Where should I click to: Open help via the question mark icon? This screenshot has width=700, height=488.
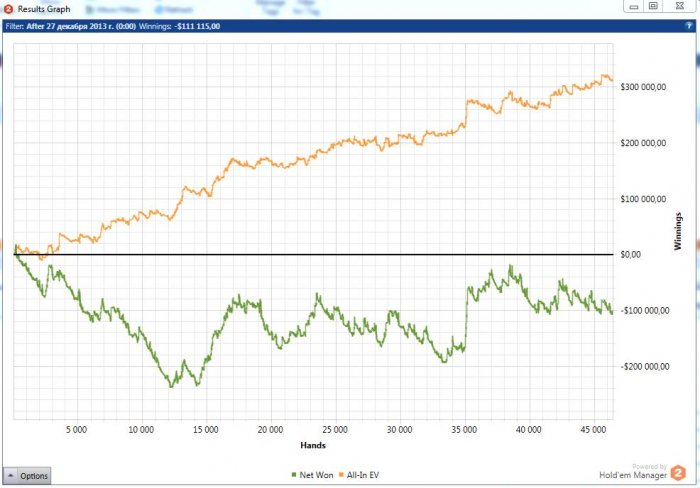pyautogui.click(x=689, y=26)
